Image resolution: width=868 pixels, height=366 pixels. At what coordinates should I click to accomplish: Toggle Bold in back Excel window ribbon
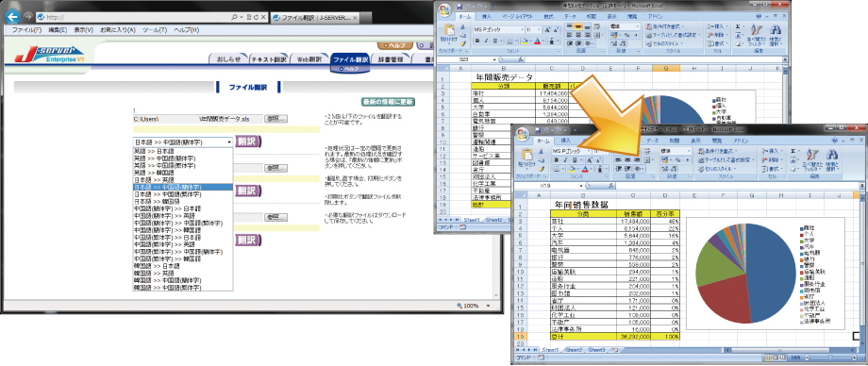[x=476, y=41]
